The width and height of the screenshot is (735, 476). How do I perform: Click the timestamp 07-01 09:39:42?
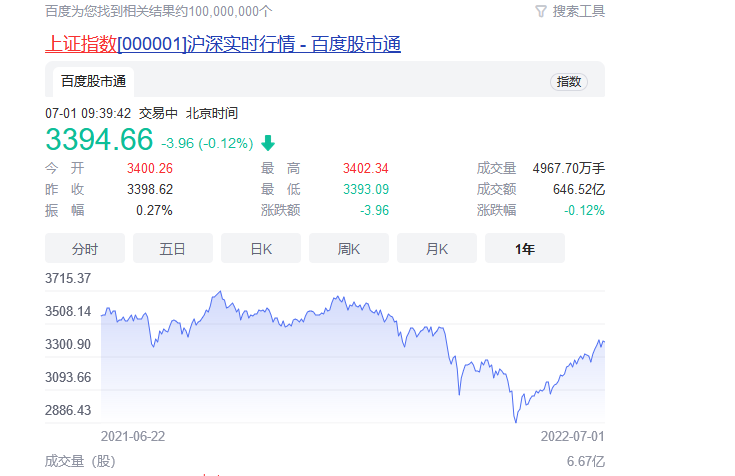tap(88, 113)
